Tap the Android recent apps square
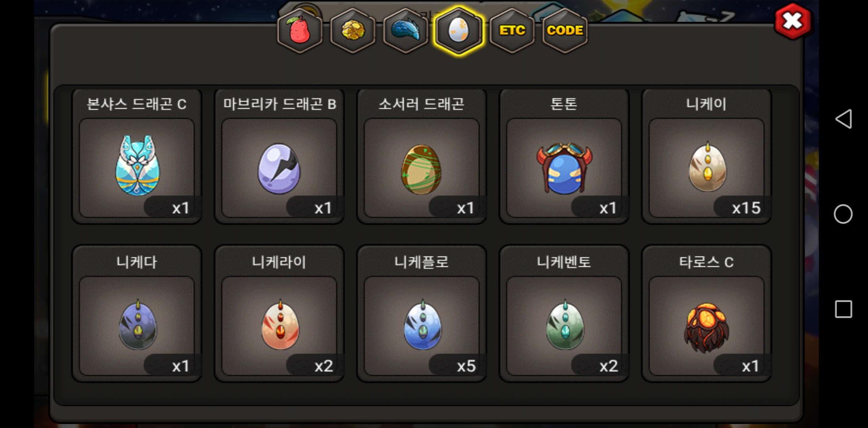 tap(843, 309)
